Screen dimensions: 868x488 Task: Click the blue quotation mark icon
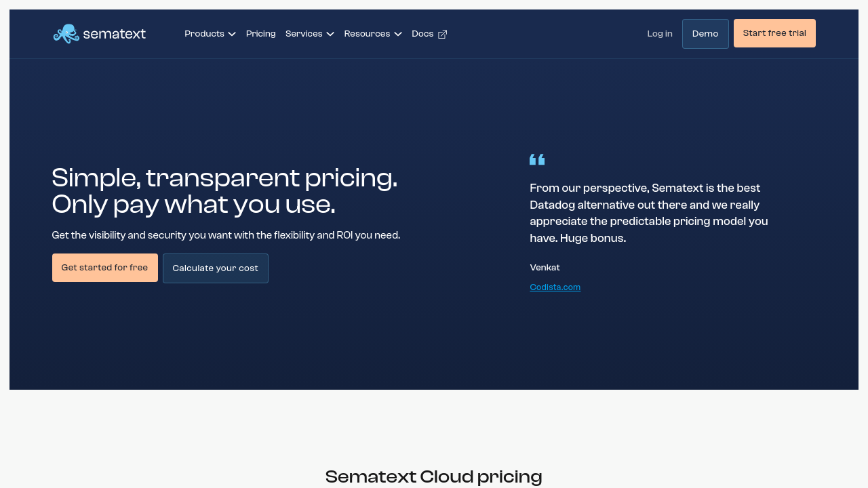pyautogui.click(x=537, y=159)
